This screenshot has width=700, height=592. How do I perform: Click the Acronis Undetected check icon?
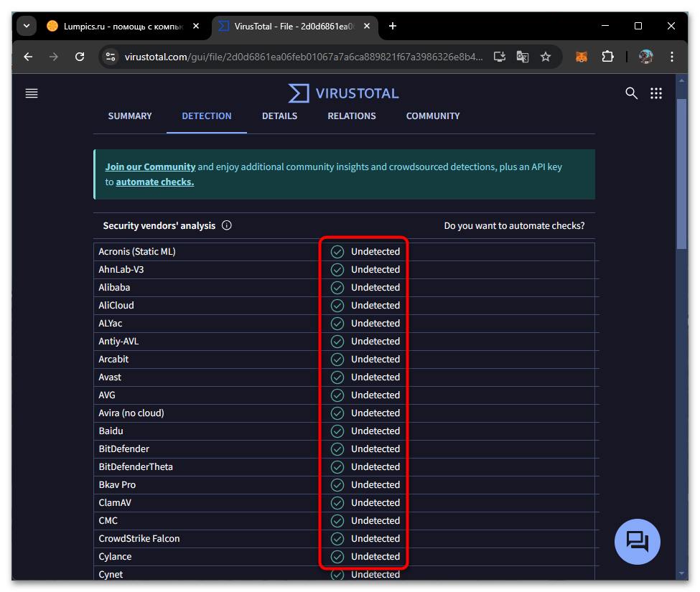pyautogui.click(x=337, y=252)
